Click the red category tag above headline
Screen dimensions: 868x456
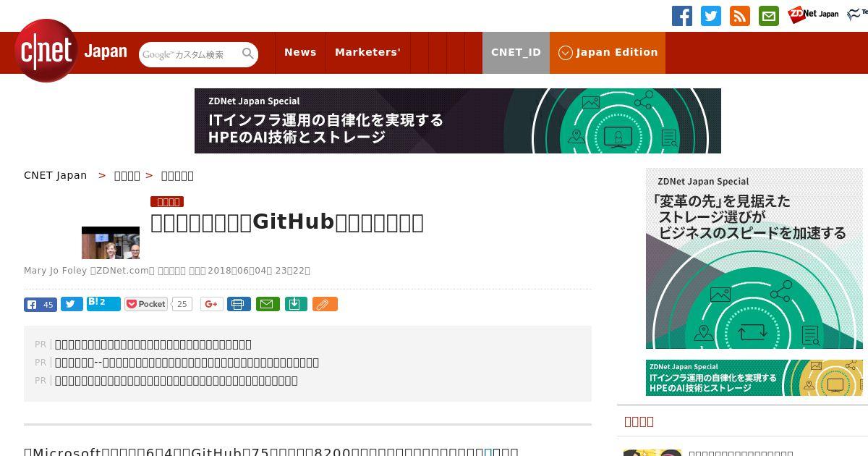coord(167,201)
